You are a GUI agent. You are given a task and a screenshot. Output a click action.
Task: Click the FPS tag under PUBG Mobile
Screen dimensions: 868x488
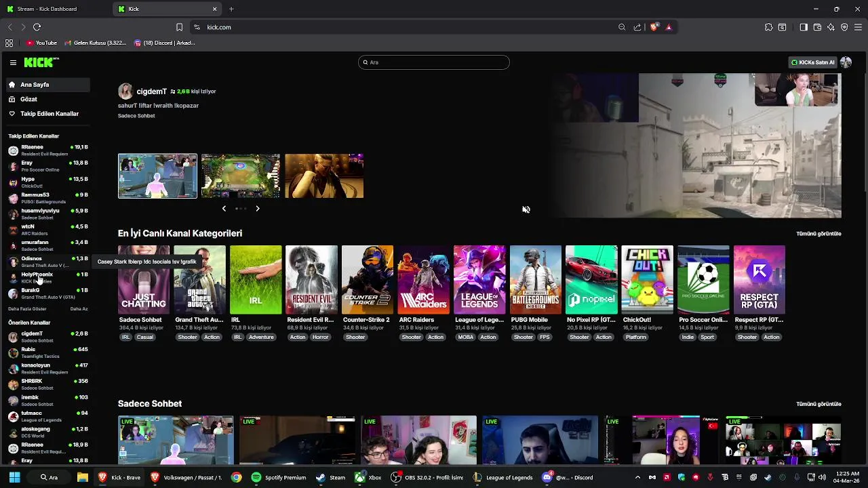pos(545,338)
